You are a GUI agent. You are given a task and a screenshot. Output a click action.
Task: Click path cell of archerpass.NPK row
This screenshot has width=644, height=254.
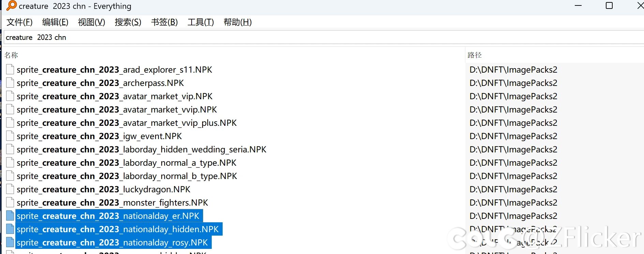(x=513, y=83)
